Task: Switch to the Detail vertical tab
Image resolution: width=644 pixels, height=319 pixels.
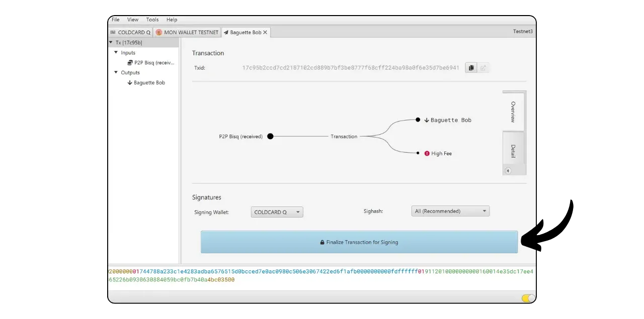Action: coord(513,151)
